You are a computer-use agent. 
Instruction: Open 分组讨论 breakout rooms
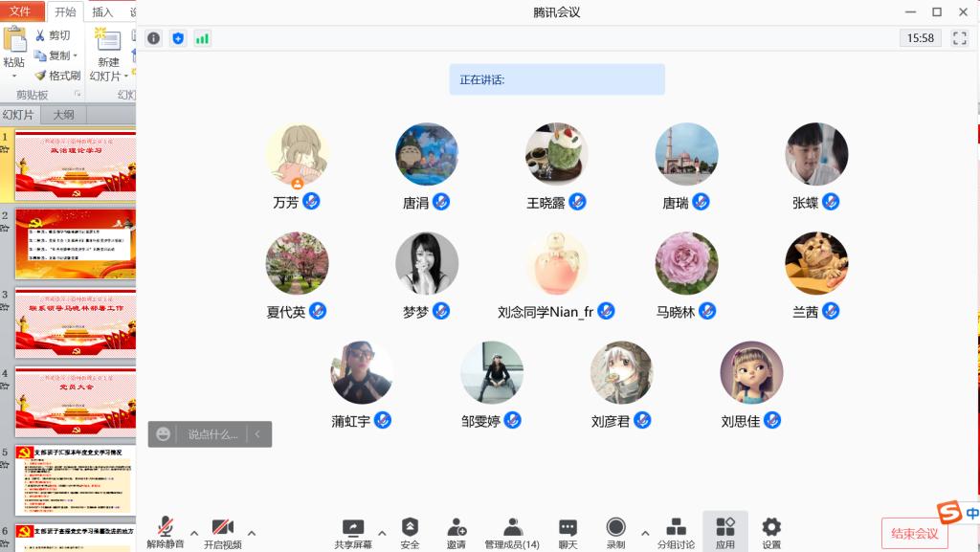point(676,533)
